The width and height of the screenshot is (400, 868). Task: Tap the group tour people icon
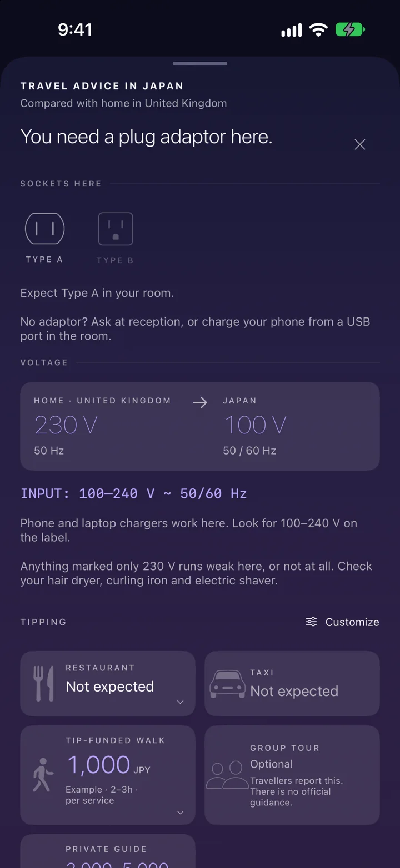pyautogui.click(x=227, y=775)
